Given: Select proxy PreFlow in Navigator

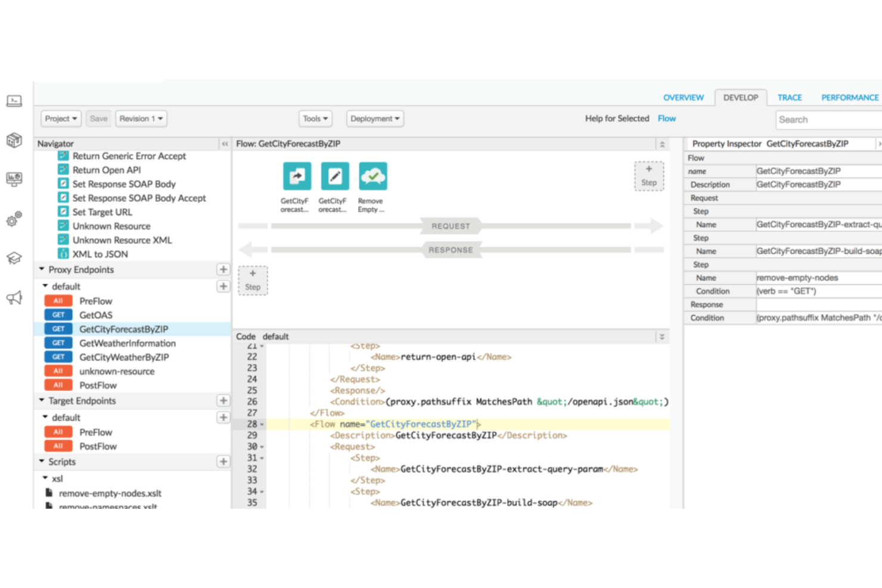Looking at the screenshot, I should click(x=95, y=301).
